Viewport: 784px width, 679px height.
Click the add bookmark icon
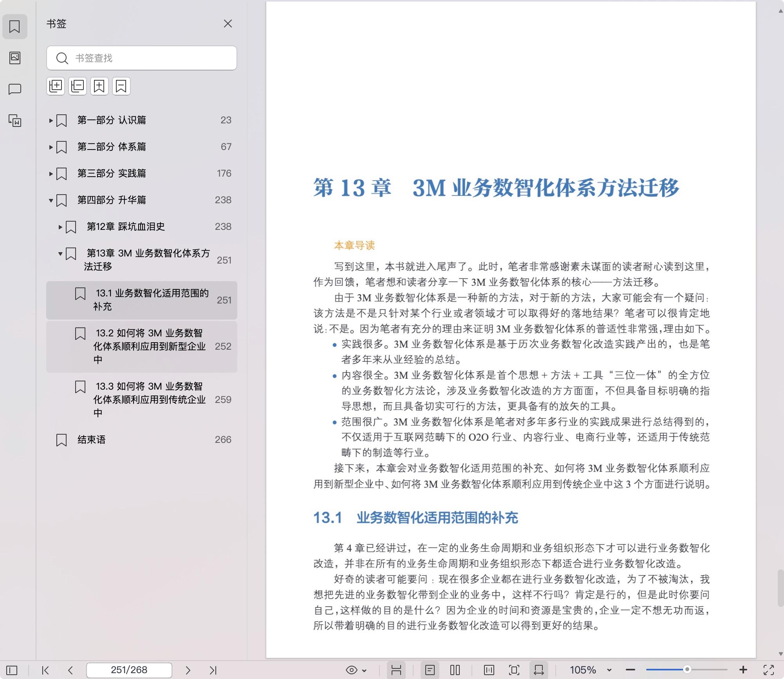[x=99, y=86]
